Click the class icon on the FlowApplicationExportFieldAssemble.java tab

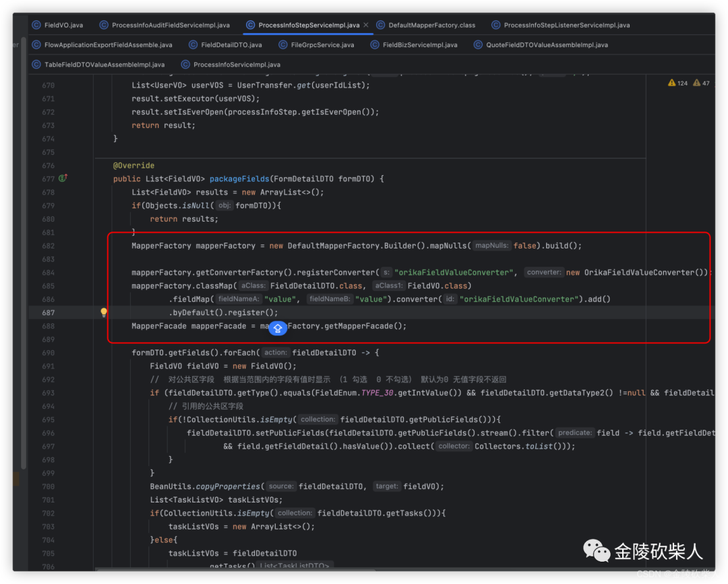pos(36,45)
